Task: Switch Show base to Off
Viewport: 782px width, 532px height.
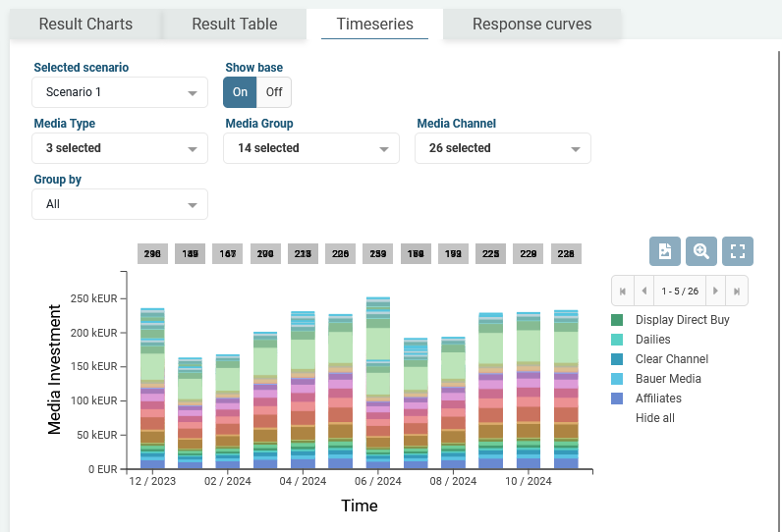Action: coord(274,92)
